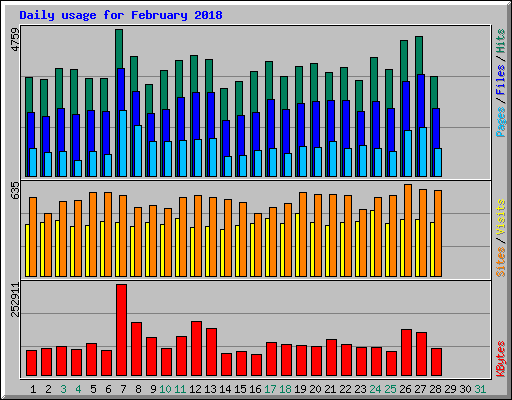Select day 7 on the x-axis
This screenshot has height=400, width=512.
[123, 389]
